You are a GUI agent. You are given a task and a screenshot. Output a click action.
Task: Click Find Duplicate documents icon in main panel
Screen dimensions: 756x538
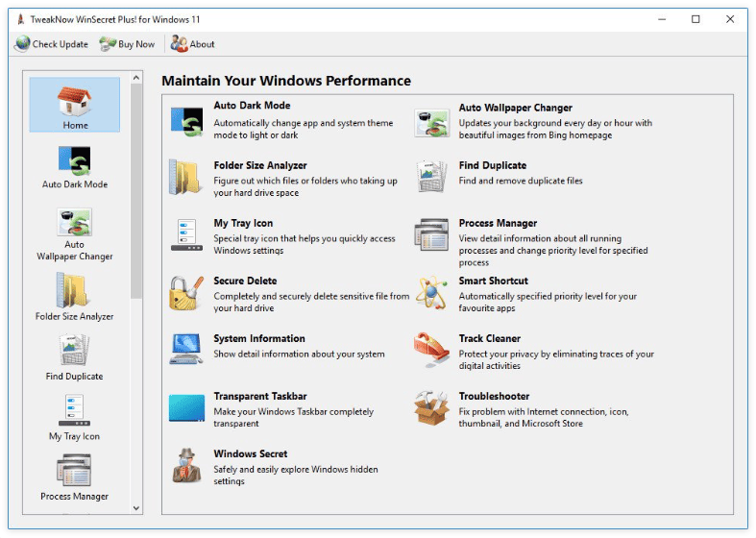point(431,177)
